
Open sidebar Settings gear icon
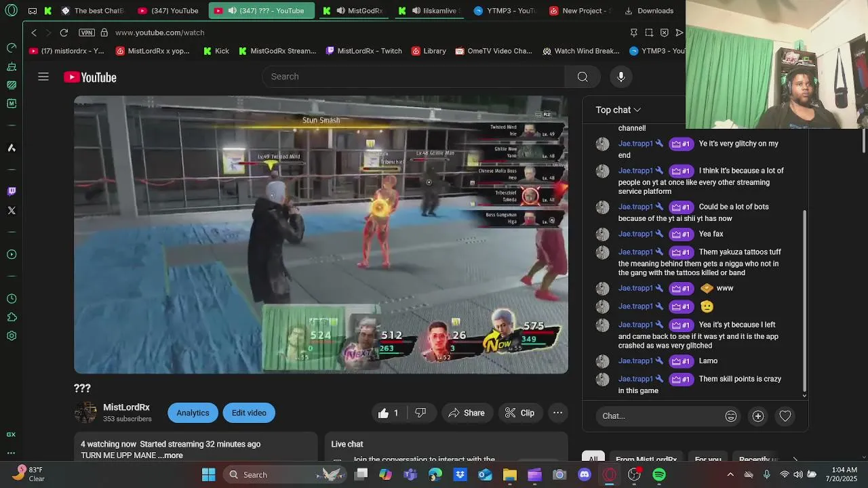click(12, 335)
